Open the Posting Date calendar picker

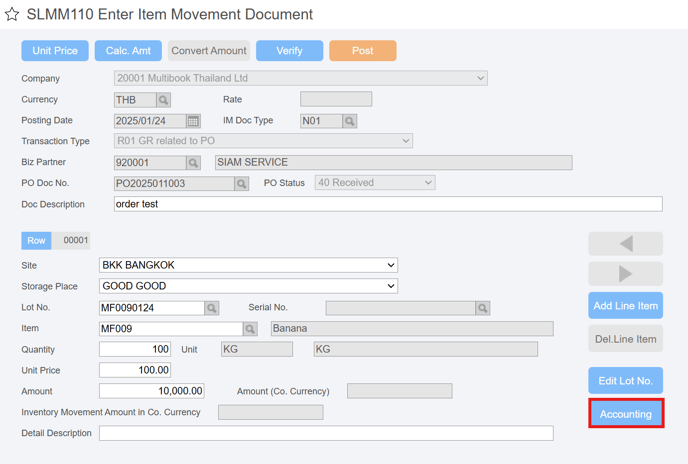tap(193, 121)
